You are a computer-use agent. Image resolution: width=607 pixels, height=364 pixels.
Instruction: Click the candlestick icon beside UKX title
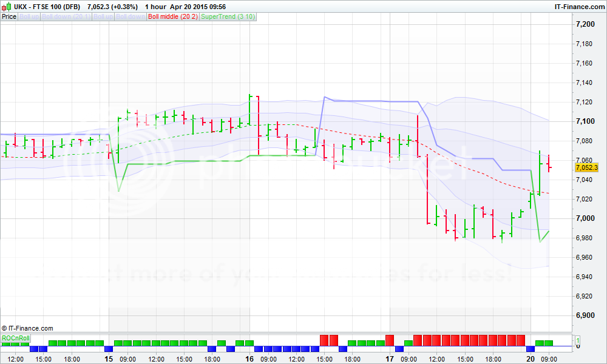click(x=5, y=7)
